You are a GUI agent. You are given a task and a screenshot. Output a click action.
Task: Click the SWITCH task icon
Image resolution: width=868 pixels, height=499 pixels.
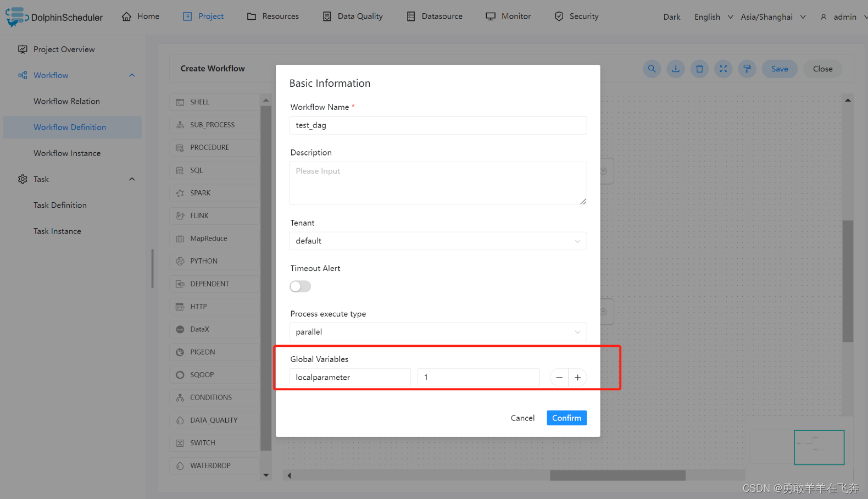pos(180,443)
